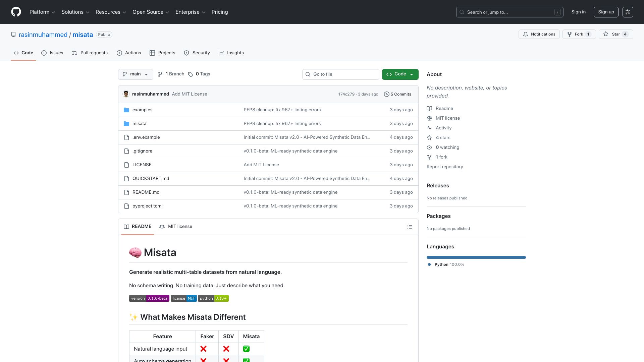
Task: Click the 174c279 commit hash
Action: 346,94
